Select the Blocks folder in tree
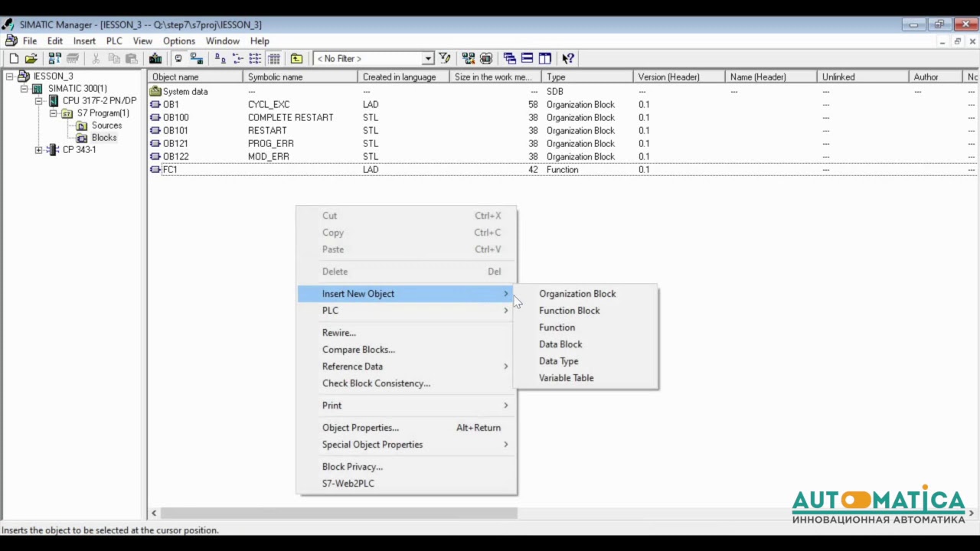Screen dimensions: 980x551 pyautogui.click(x=104, y=138)
